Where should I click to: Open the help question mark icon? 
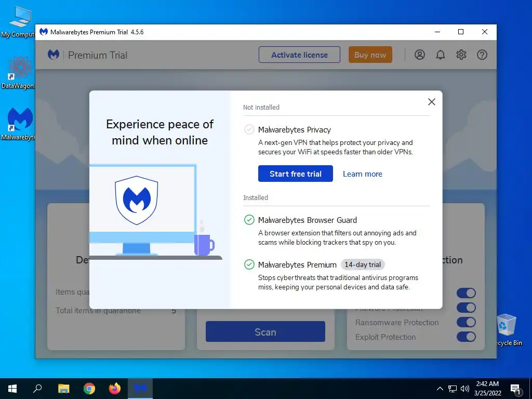482,55
